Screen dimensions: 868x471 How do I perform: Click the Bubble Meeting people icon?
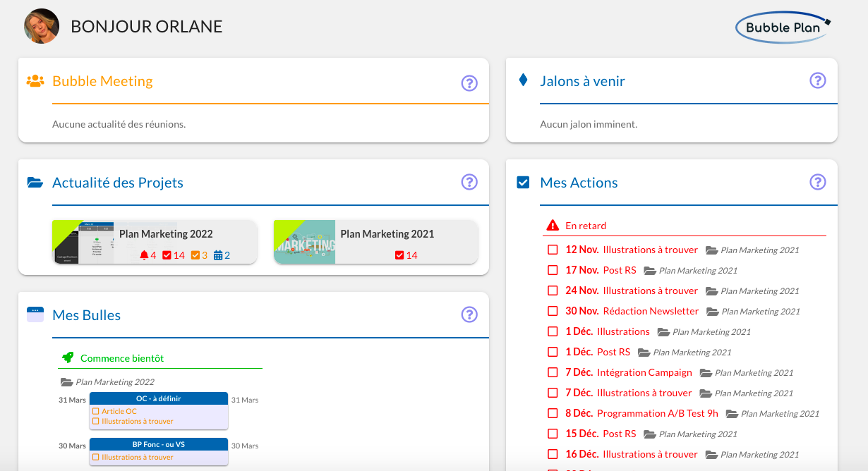coord(35,81)
